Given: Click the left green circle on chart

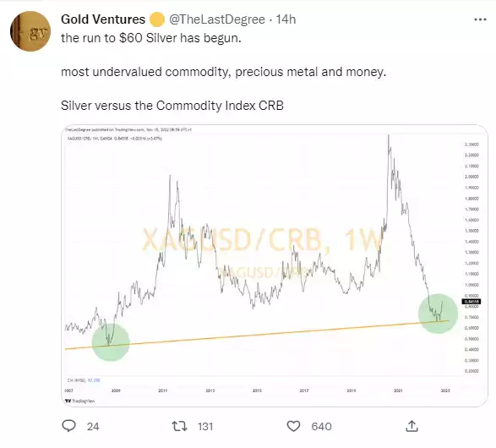Looking at the screenshot, I should [x=111, y=342].
